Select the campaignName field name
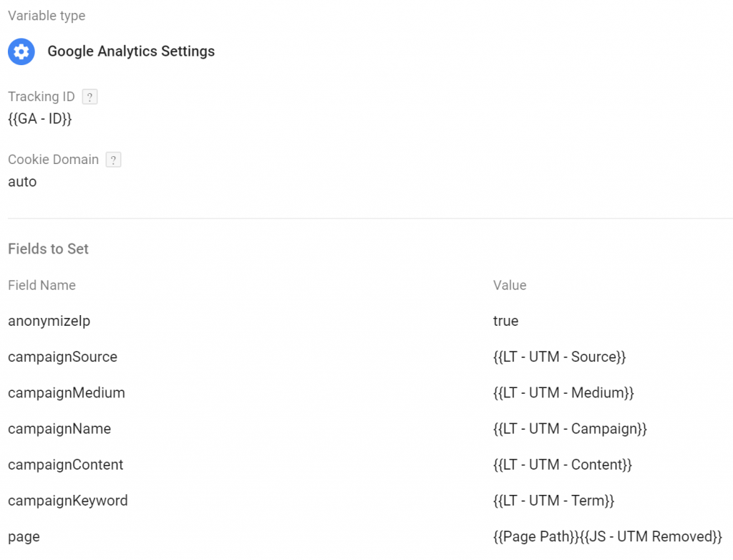Viewport: 733px width, 560px height. (x=59, y=429)
